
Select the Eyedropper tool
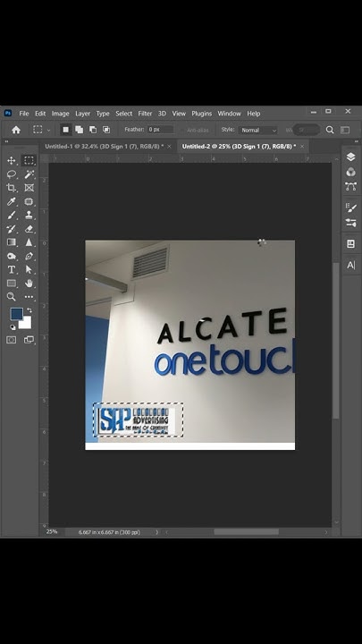[x=12, y=201]
